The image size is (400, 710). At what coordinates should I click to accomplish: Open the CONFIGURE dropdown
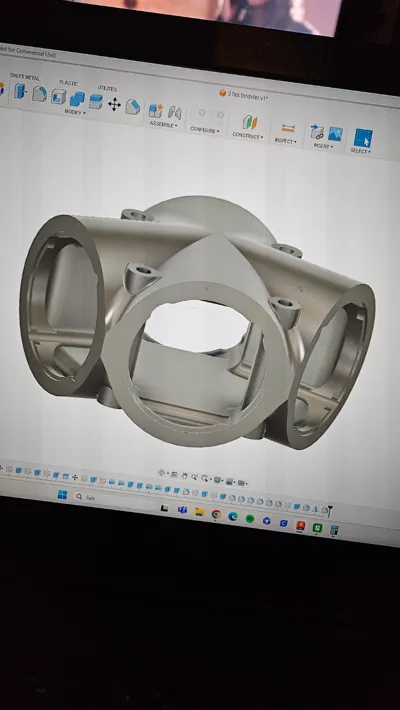point(205,130)
